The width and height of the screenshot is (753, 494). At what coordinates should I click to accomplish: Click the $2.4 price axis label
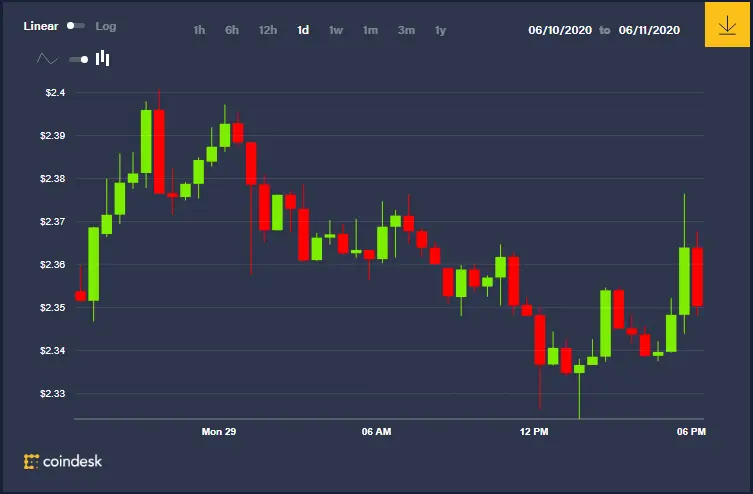55,93
